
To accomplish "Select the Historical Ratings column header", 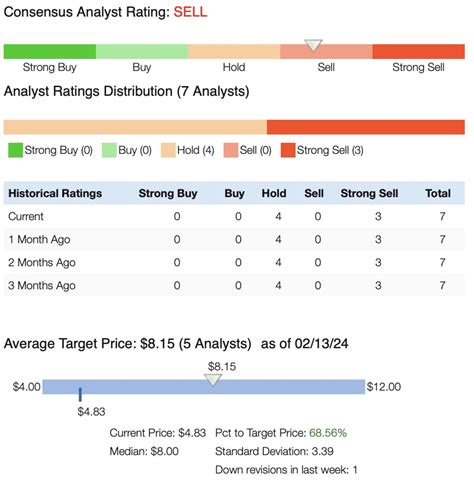I will 55,193.
